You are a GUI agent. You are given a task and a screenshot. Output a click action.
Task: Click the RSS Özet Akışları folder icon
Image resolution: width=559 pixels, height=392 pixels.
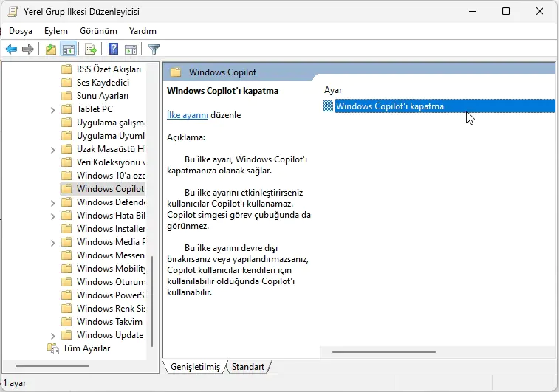tap(66, 69)
